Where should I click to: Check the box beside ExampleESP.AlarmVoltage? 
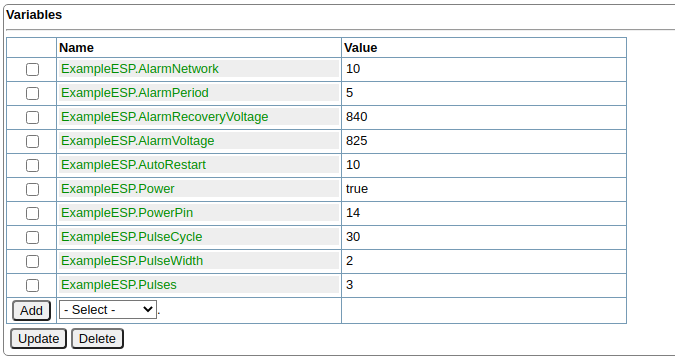pyautogui.click(x=32, y=142)
